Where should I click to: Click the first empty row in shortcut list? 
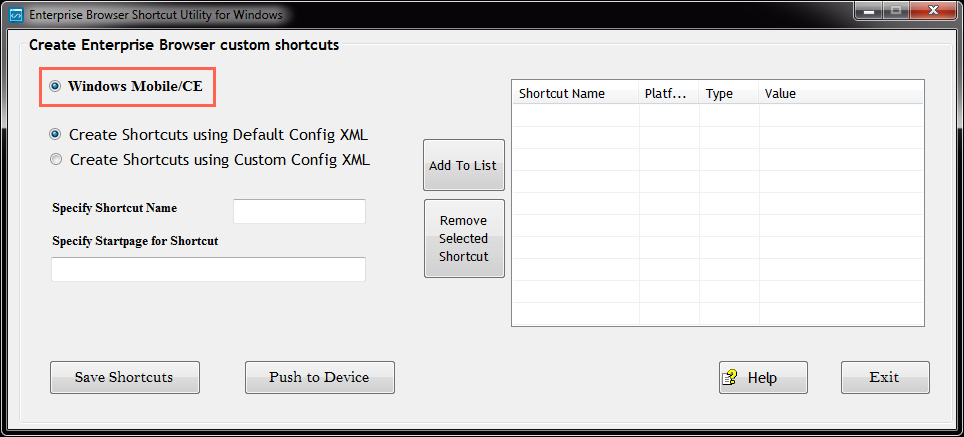point(717,114)
